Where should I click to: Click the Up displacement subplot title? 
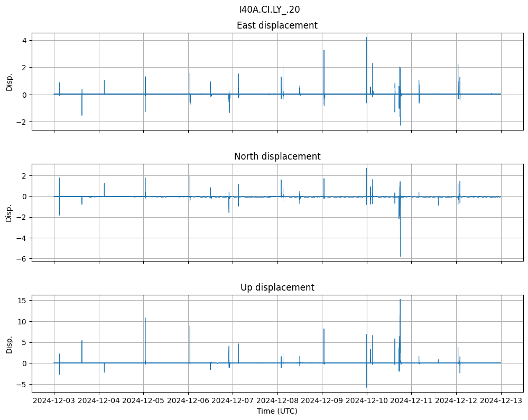(x=277, y=287)
